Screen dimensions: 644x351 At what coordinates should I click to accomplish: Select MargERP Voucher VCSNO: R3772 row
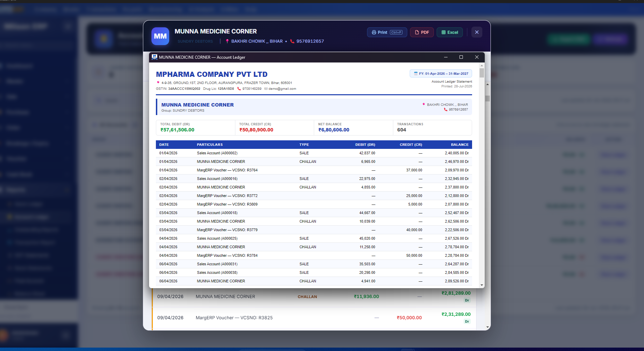point(314,196)
